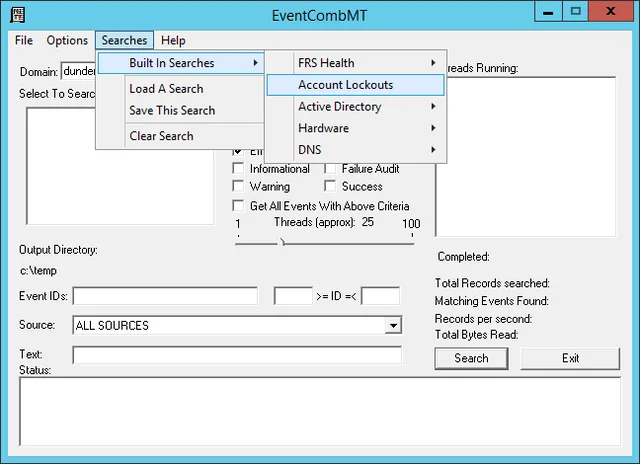640x464 pixels.
Task: Check Get All Events With Above Criteria
Action: click(x=238, y=205)
